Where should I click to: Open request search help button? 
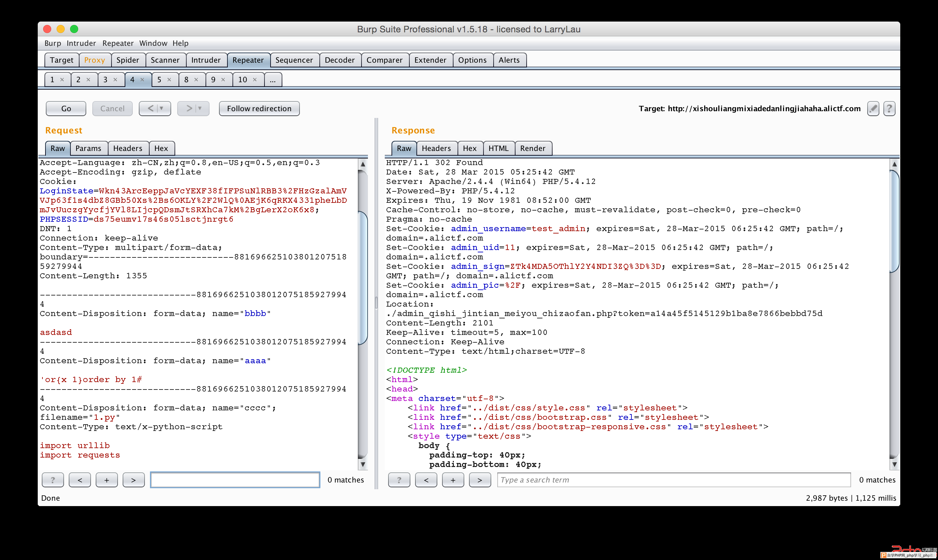[x=53, y=479]
